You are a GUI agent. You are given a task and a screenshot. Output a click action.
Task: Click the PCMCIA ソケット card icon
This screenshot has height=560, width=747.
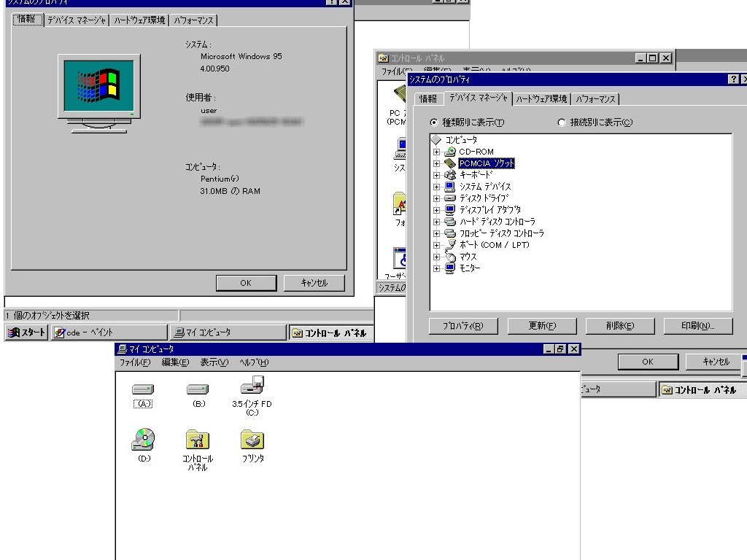[x=449, y=163]
